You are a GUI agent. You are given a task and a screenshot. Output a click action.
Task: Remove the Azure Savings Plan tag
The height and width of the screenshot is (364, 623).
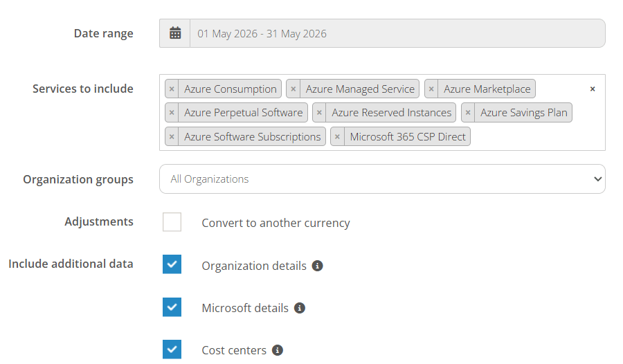pyautogui.click(x=468, y=113)
